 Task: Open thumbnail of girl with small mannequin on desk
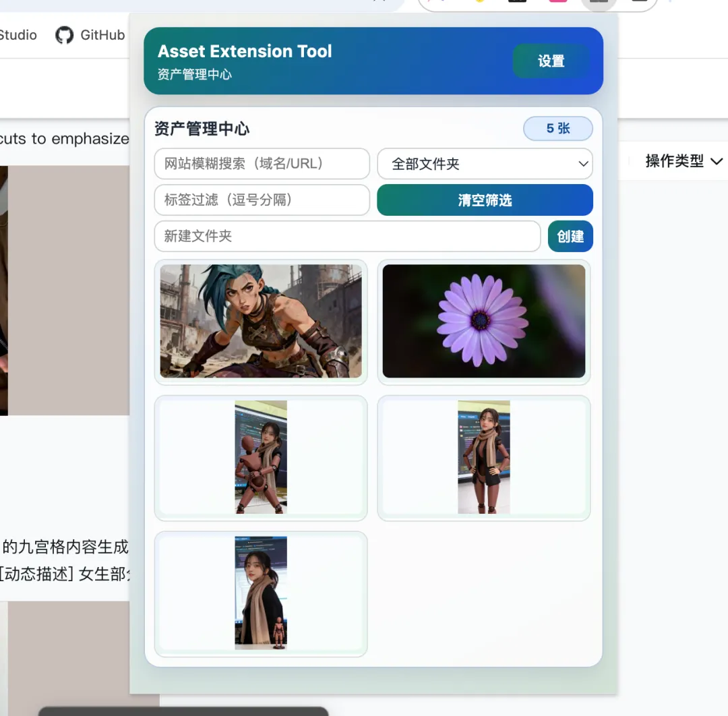[261, 593]
